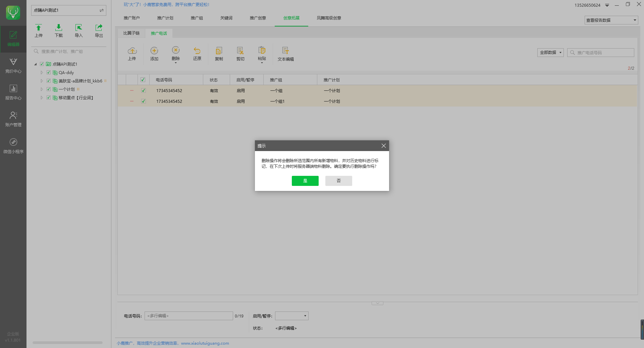Collapse the 点睛API测试1 tree root
The height and width of the screenshot is (348, 644).
click(36, 64)
